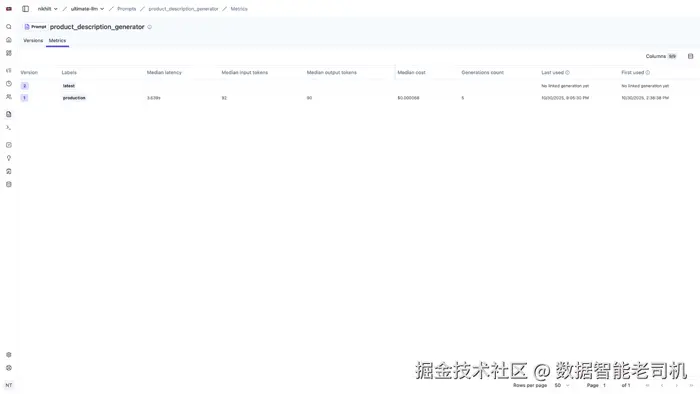
Task: Open the Prompts document icon in sidebar
Action: click(x=8, y=114)
